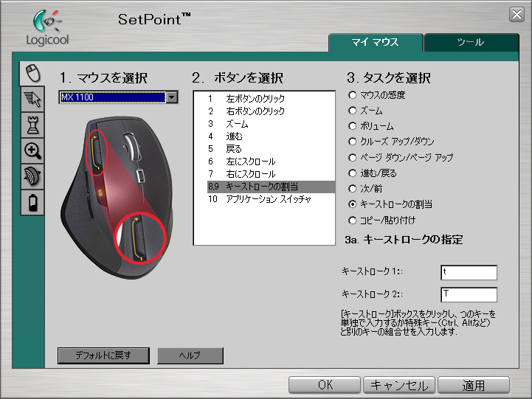Viewport: 532px width, 399px height.
Task: Select クルーズ アップ/ダウン radio button
Action: (353, 142)
